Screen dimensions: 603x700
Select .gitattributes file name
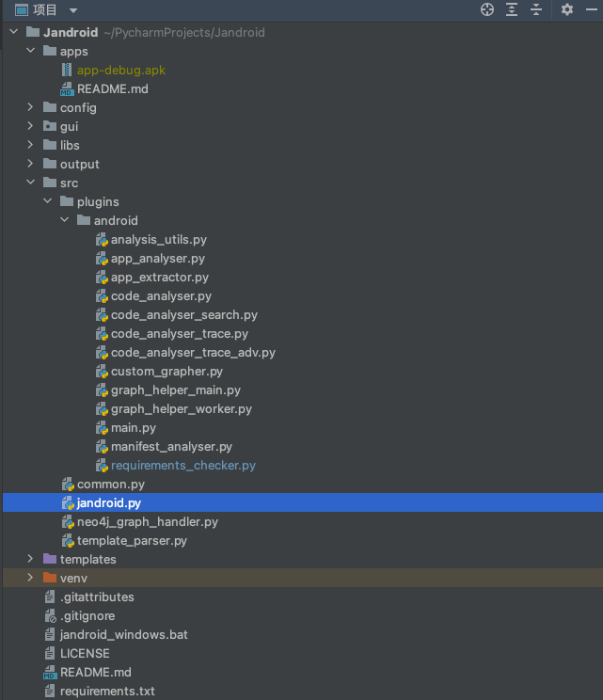(x=97, y=597)
